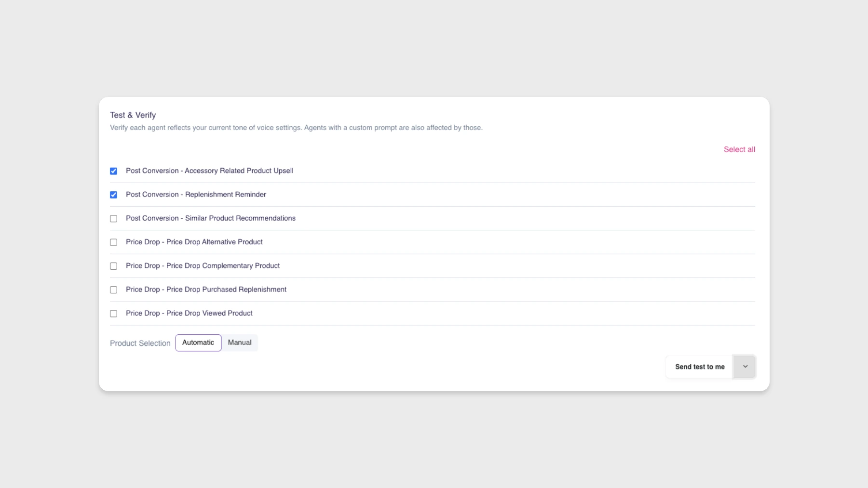Enable Price Drop Complementary Product checkbox
Screen dimensions: 868x488
pos(113,266)
